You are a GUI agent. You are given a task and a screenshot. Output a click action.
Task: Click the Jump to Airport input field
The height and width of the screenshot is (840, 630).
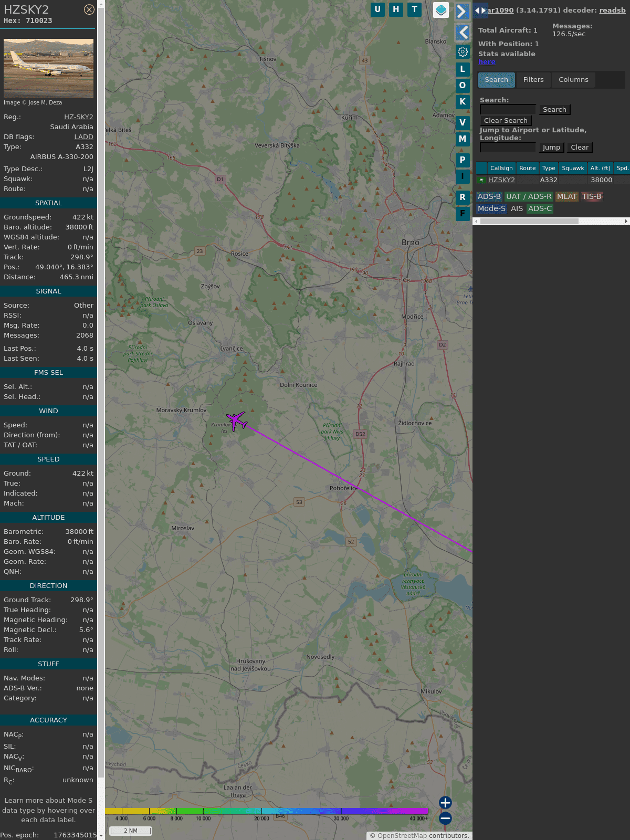pyautogui.click(x=508, y=148)
